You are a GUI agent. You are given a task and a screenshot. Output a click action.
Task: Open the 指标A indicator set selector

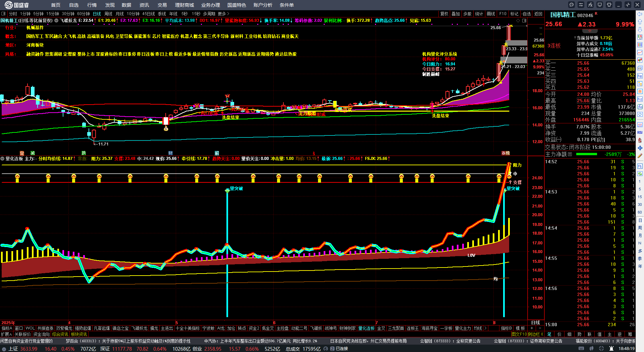(7, 328)
